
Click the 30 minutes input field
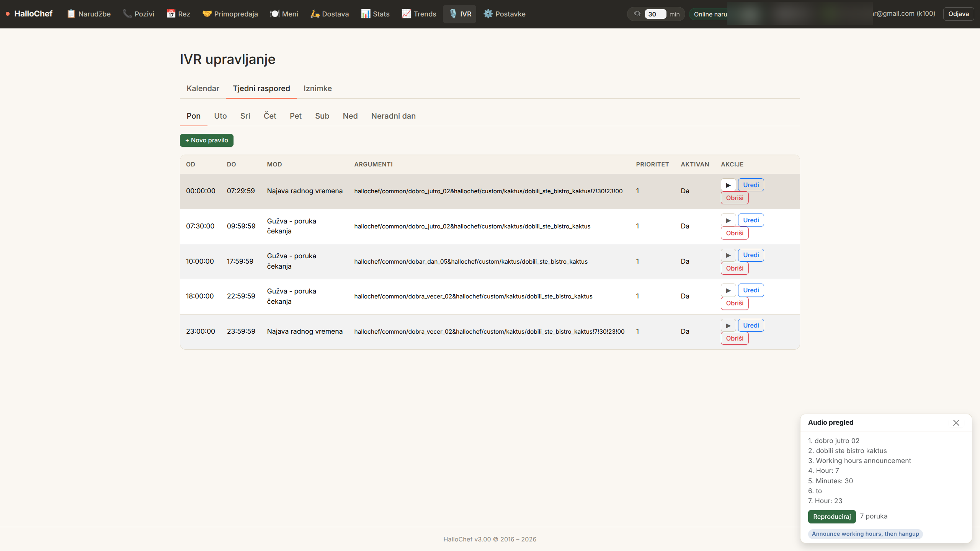(655, 14)
